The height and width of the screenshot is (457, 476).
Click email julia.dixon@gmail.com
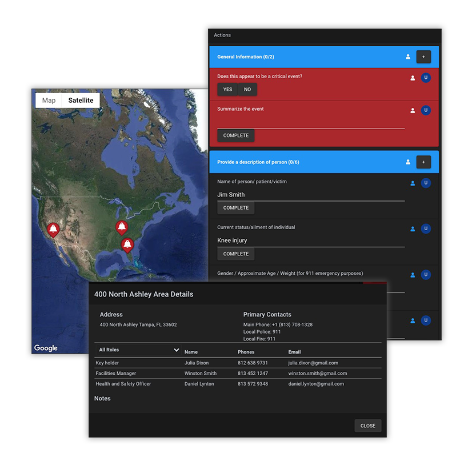click(313, 363)
